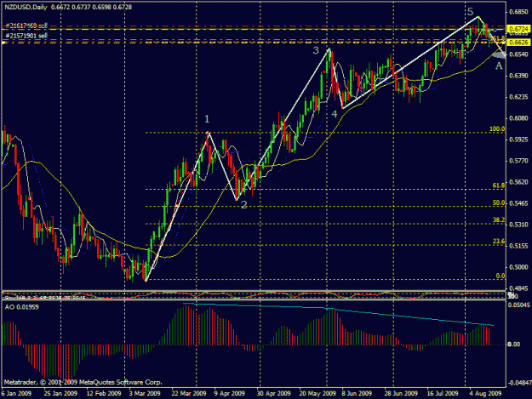Select the Elliott wave label 1
The height and width of the screenshot is (399, 532).
point(207,119)
